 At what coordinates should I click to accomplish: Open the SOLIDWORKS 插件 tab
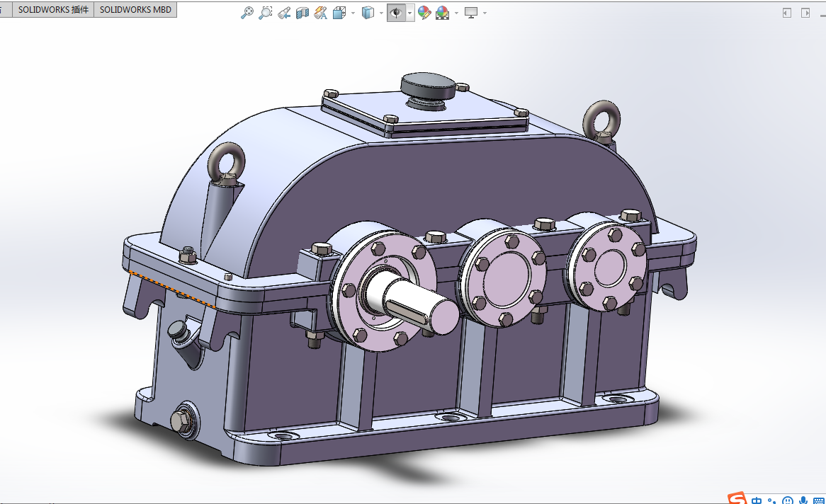[x=53, y=9]
